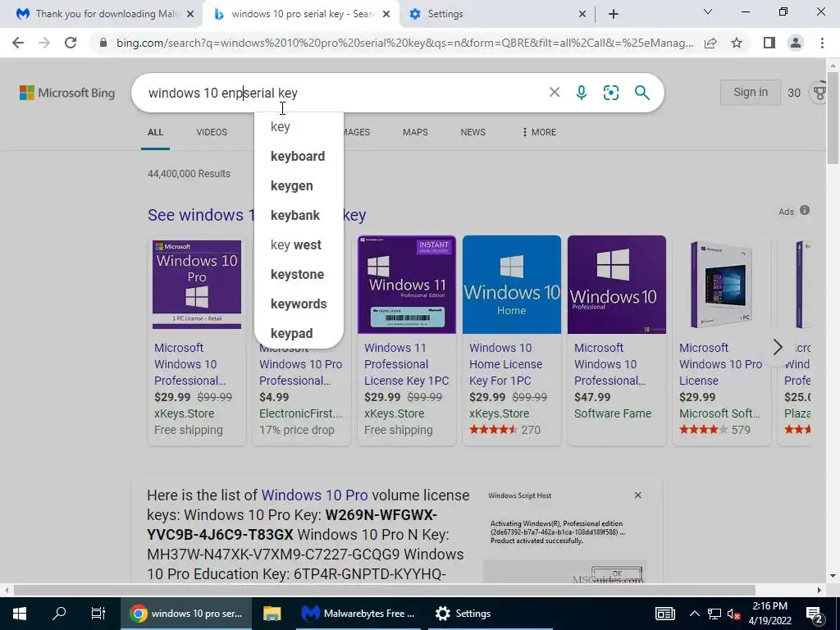
Task: Choose 'keygen' suggestion
Action: (299, 185)
